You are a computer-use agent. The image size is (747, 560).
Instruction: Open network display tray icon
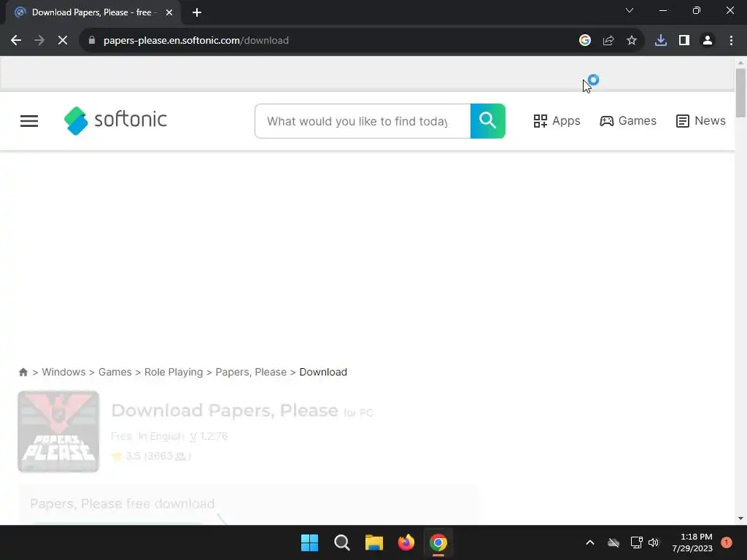point(636,542)
